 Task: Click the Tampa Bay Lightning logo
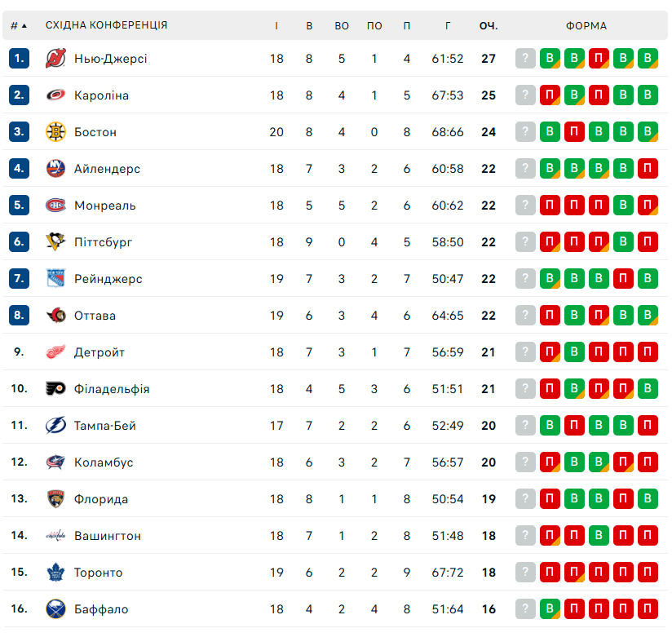(55, 426)
